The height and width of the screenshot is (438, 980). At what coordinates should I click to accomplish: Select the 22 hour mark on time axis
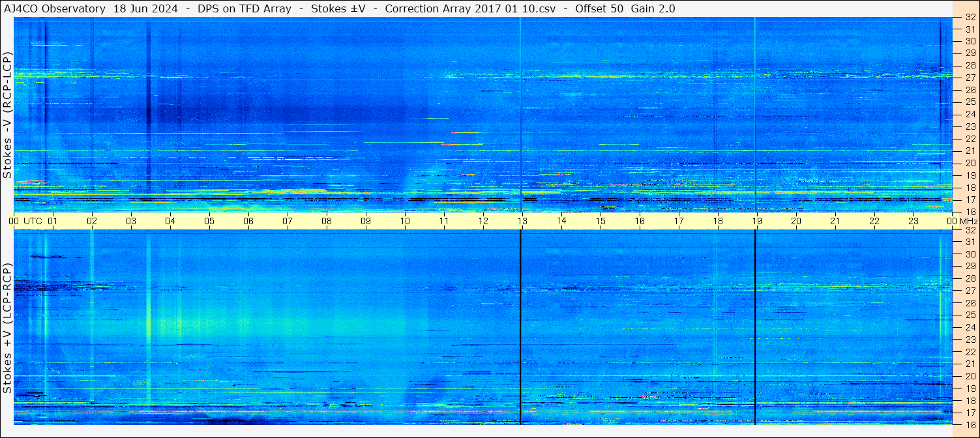874,221
